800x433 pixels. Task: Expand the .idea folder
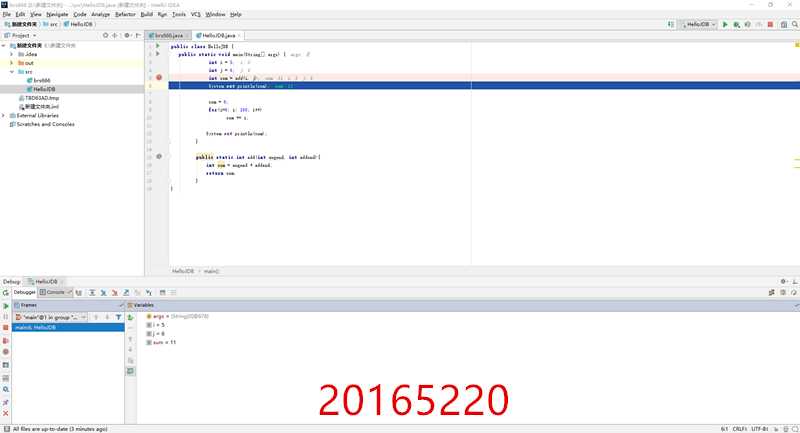12,54
